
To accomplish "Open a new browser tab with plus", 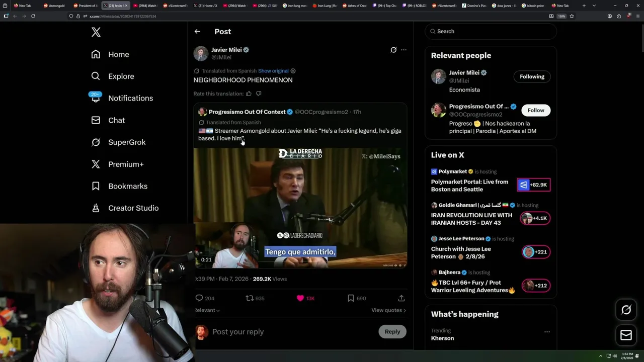I will point(584,6).
